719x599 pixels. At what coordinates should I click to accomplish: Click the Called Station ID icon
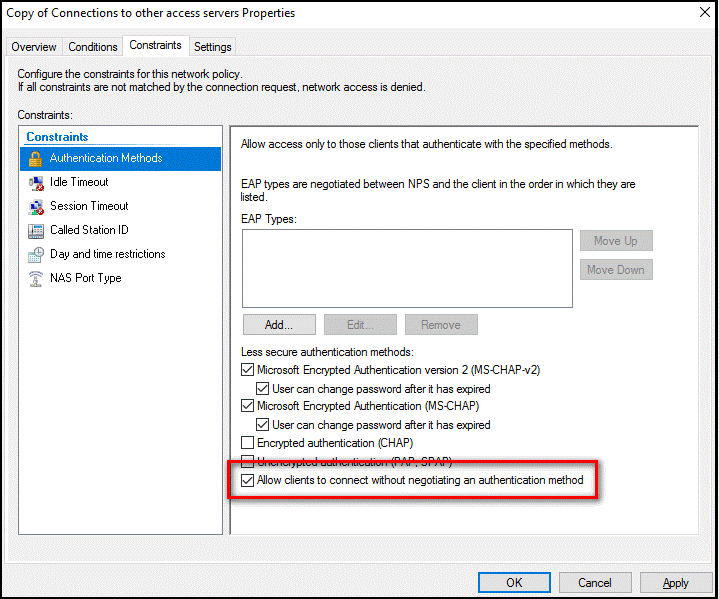tap(35, 231)
